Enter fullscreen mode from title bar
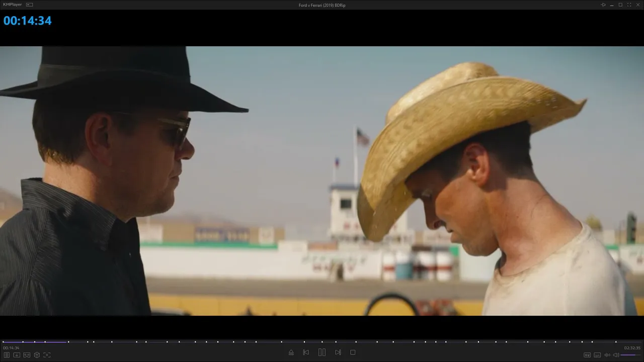Viewport: 644px width, 362px height. click(629, 5)
